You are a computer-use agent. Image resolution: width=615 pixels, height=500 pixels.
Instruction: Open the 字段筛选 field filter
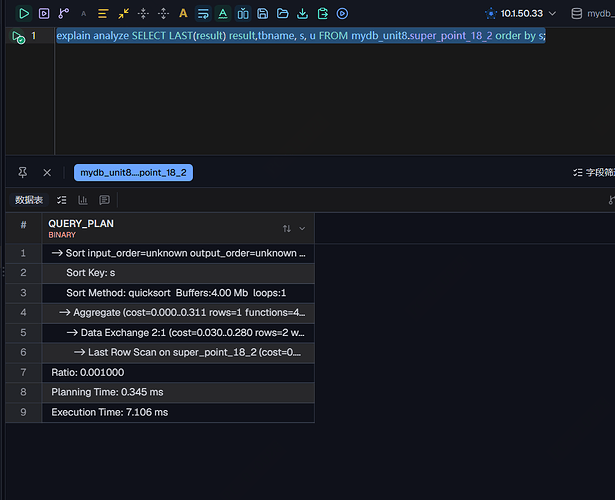point(594,173)
